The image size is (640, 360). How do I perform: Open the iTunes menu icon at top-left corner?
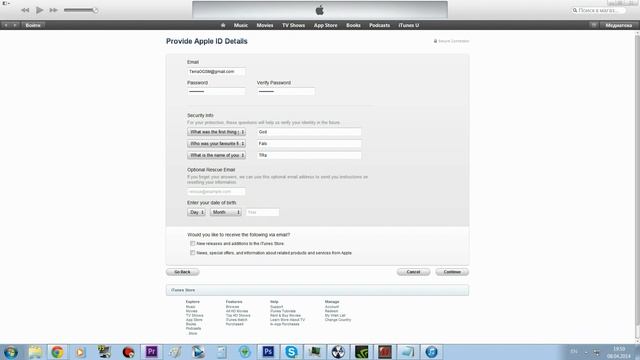[6, 3]
